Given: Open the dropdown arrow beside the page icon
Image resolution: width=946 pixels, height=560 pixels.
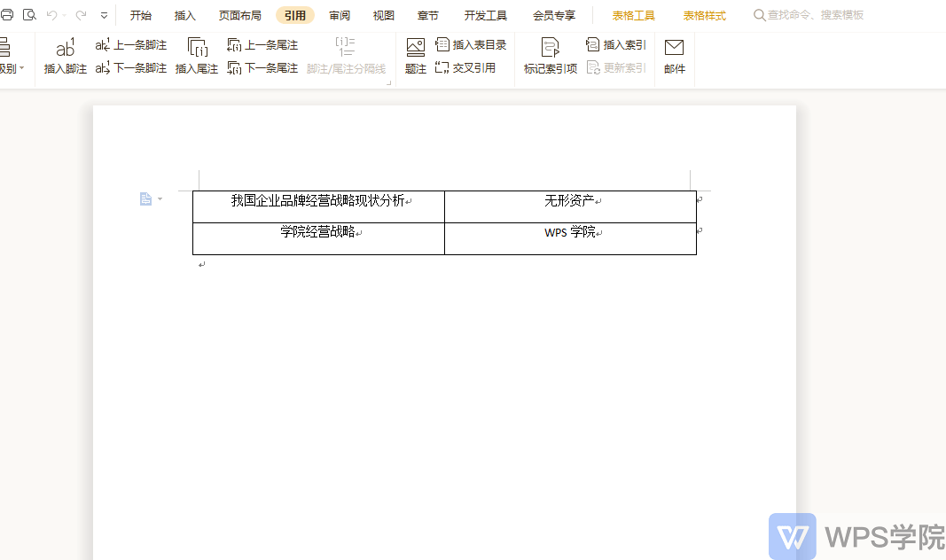Looking at the screenshot, I should pyautogui.click(x=160, y=198).
